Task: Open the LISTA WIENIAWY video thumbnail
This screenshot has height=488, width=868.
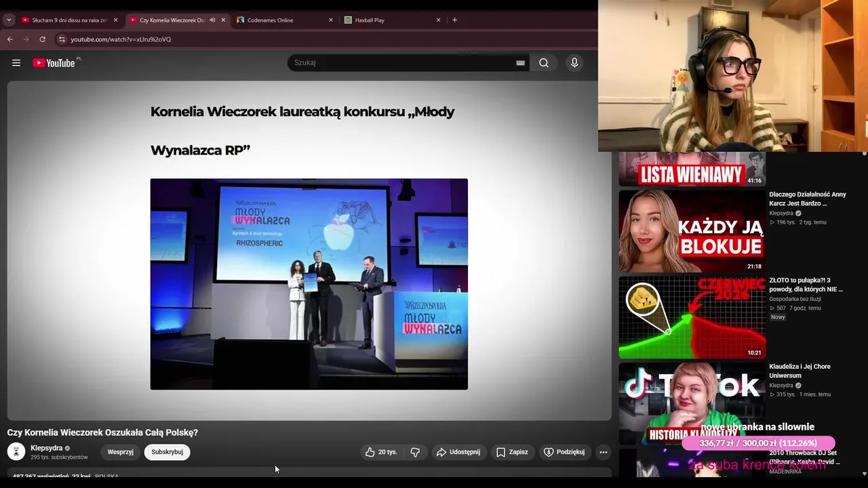Action: tap(692, 169)
